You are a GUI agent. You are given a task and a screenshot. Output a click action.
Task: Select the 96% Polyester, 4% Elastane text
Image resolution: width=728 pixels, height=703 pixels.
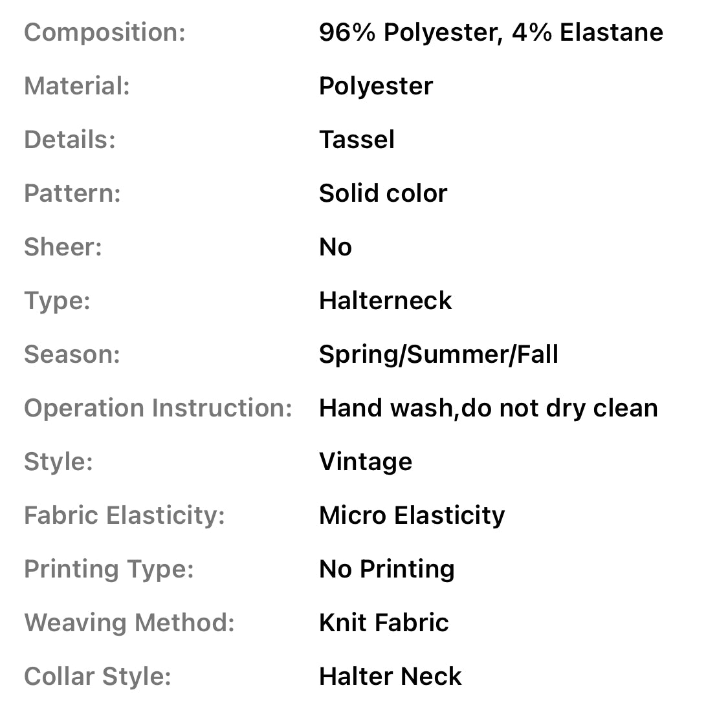491,32
